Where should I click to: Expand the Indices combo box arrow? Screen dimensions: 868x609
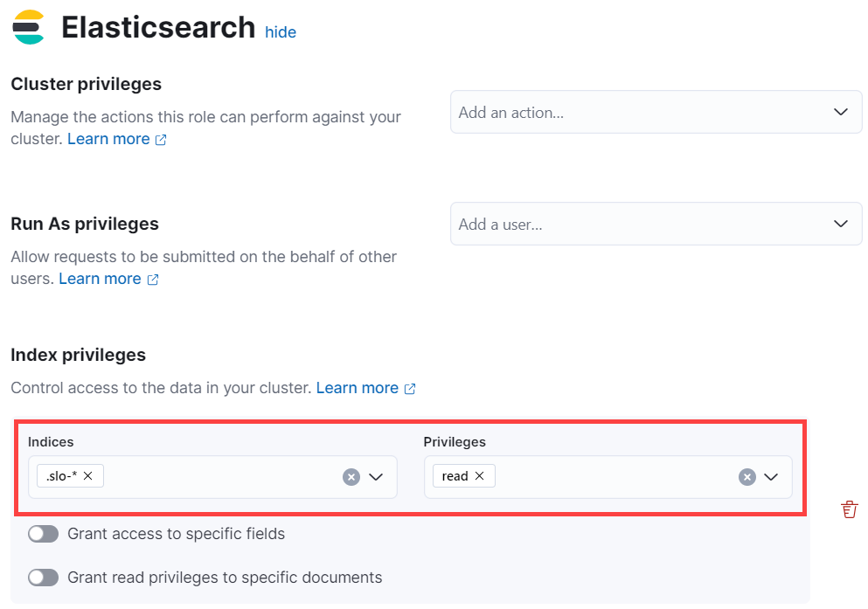click(376, 477)
